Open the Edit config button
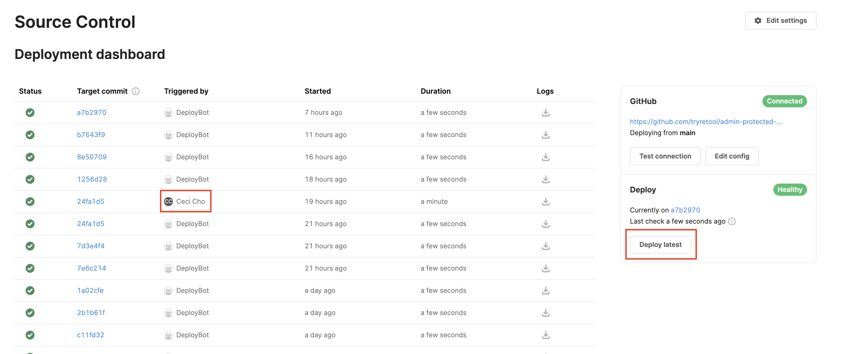 click(732, 156)
